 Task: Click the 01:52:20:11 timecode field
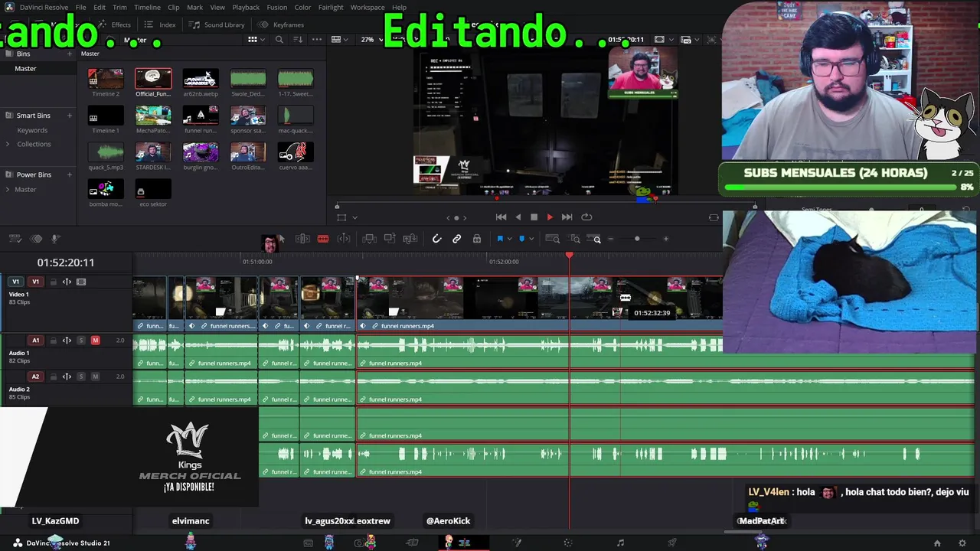coord(66,262)
